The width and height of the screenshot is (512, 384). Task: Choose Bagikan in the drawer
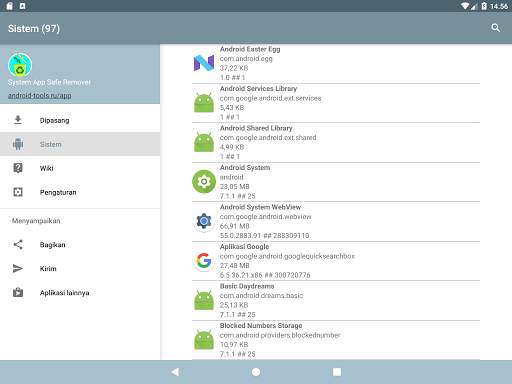click(x=80, y=245)
